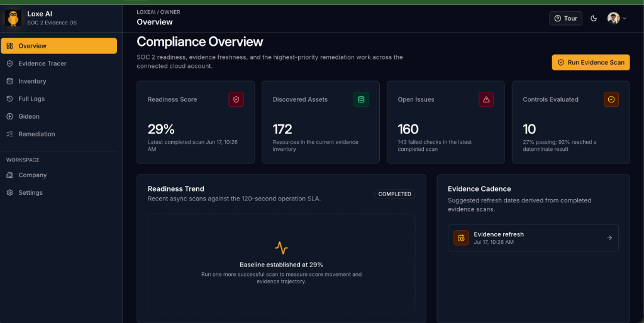Open the Overview page in sidebar
Viewport: 644px width, 323px height.
[x=58, y=46]
